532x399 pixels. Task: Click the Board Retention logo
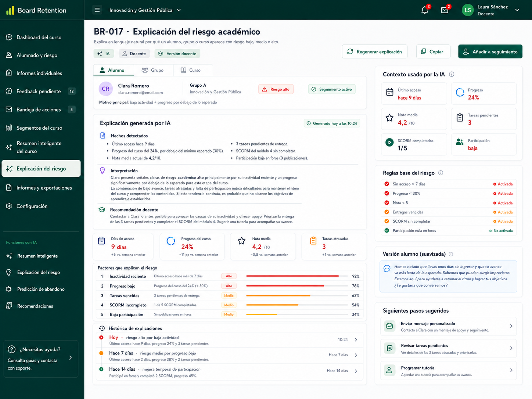pos(36,10)
